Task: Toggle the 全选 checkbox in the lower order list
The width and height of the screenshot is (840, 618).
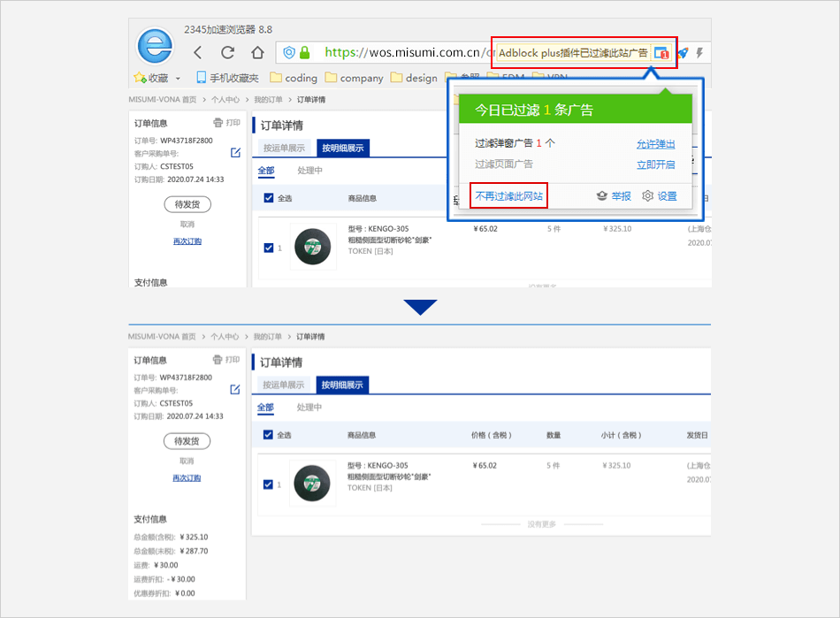Action: pos(269,435)
